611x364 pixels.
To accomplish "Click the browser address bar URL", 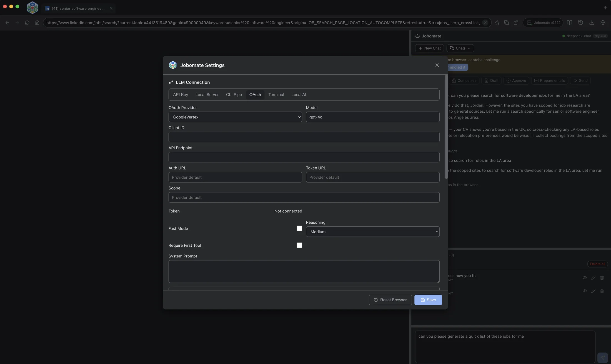I will point(263,23).
